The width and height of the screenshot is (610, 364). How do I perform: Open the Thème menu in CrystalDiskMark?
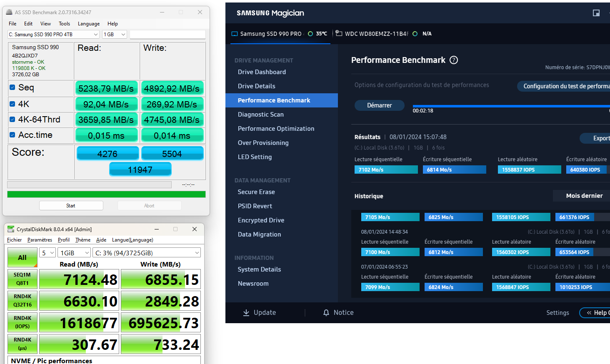click(83, 240)
